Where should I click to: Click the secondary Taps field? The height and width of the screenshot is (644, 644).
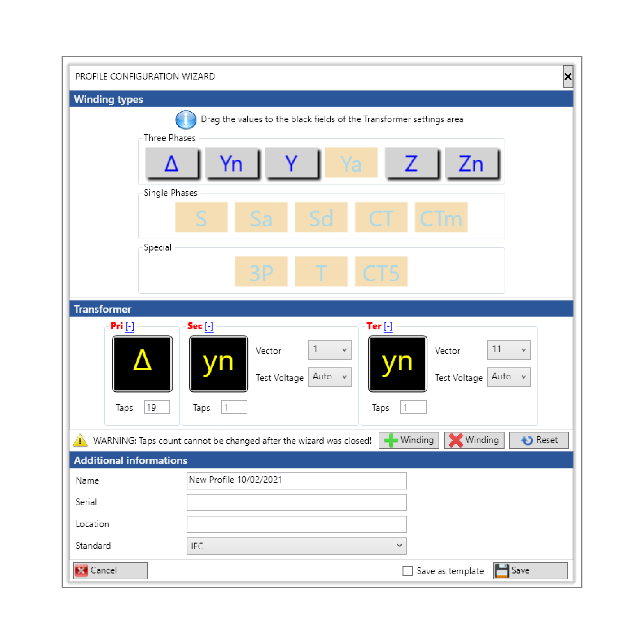pos(234,407)
